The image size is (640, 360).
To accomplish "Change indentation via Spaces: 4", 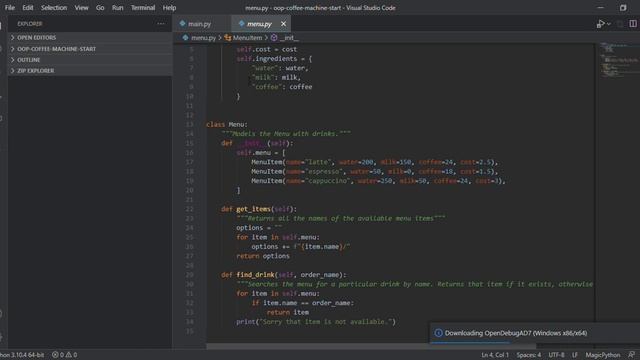I will (529, 355).
